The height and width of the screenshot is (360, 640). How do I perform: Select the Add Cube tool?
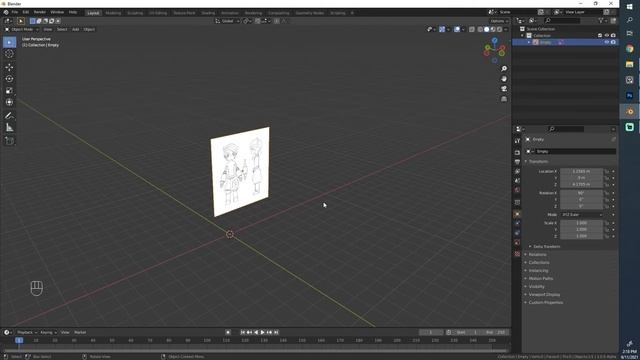[x=9, y=141]
